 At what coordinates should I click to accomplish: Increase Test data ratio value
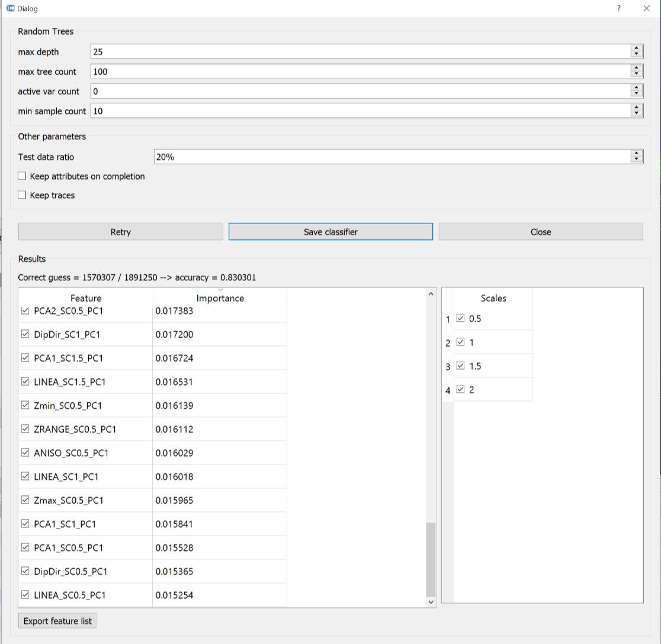(x=637, y=153)
